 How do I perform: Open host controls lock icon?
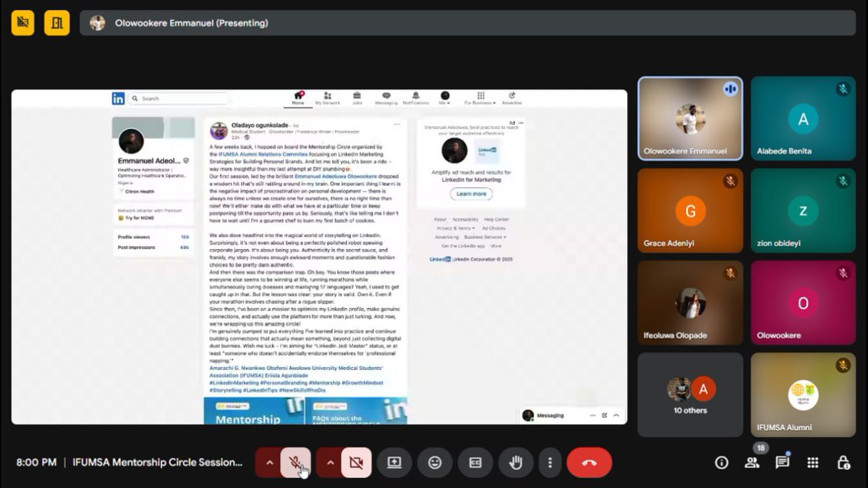tap(843, 463)
